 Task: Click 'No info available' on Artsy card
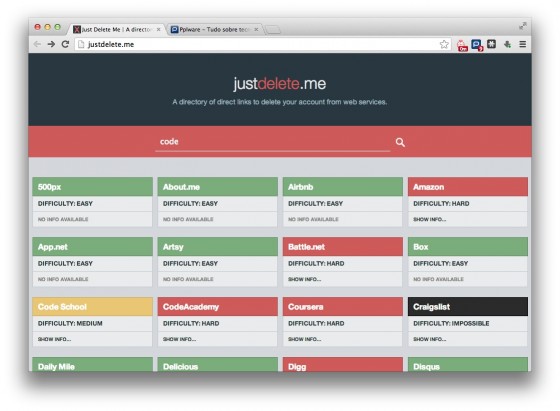pos(188,279)
